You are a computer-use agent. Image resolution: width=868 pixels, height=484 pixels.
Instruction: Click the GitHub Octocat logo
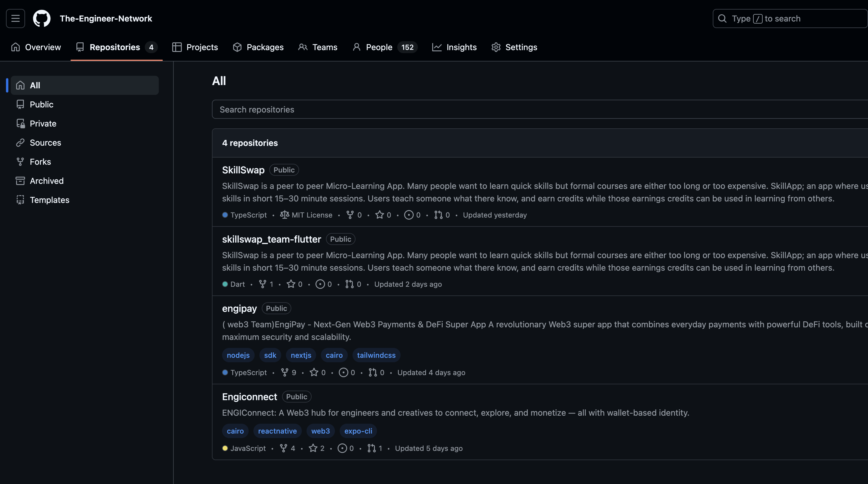click(x=41, y=19)
